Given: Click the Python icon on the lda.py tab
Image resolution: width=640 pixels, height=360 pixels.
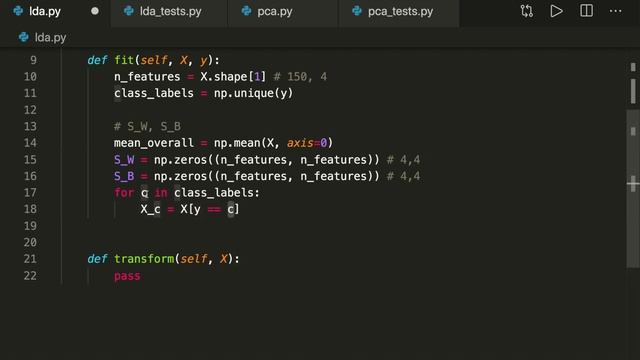Looking at the screenshot, I should point(18,11).
